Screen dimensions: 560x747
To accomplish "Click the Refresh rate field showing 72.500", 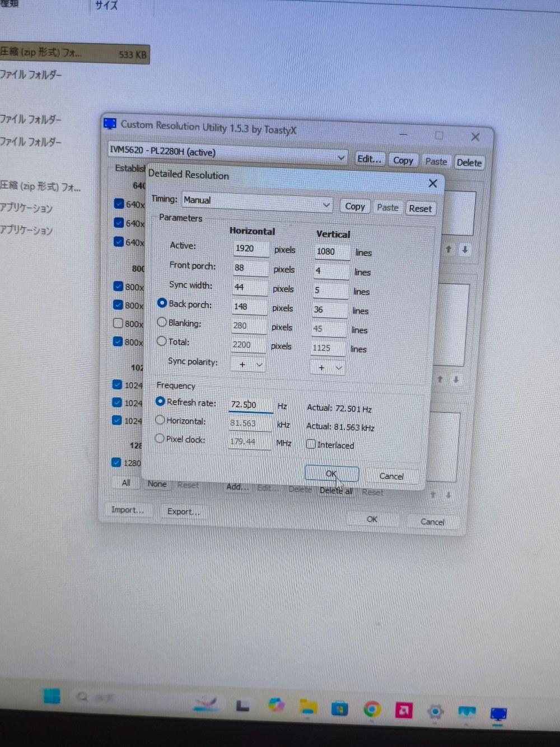I will [251, 404].
